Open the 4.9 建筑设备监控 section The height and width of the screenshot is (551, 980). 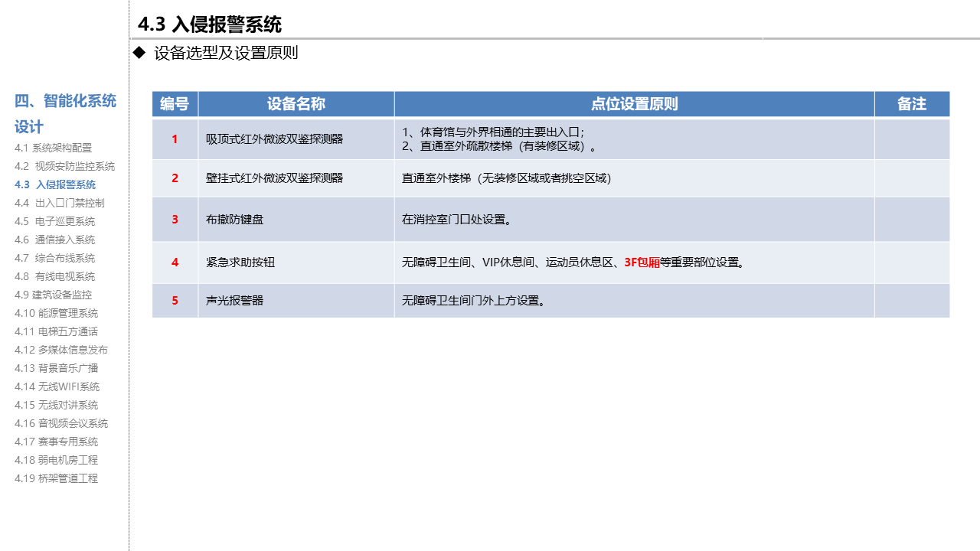coord(53,295)
